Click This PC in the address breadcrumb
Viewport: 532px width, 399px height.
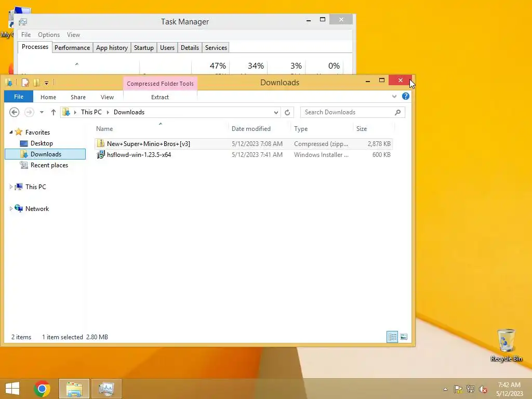[91, 112]
